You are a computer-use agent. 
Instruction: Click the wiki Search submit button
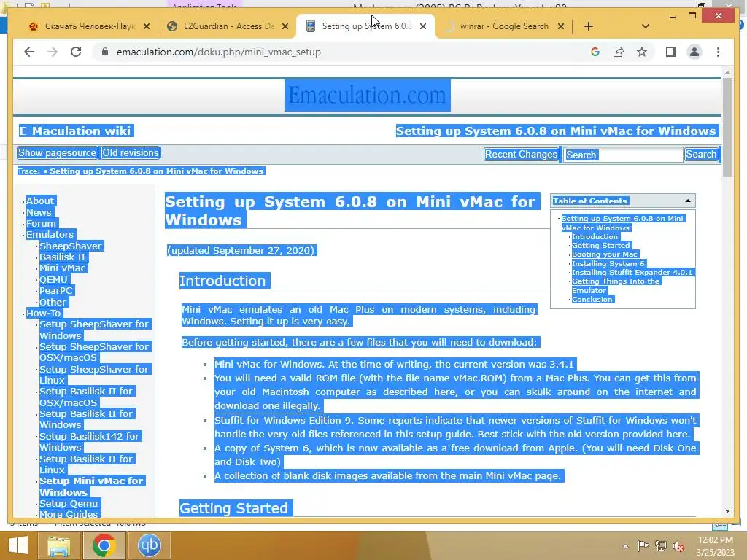tap(701, 155)
